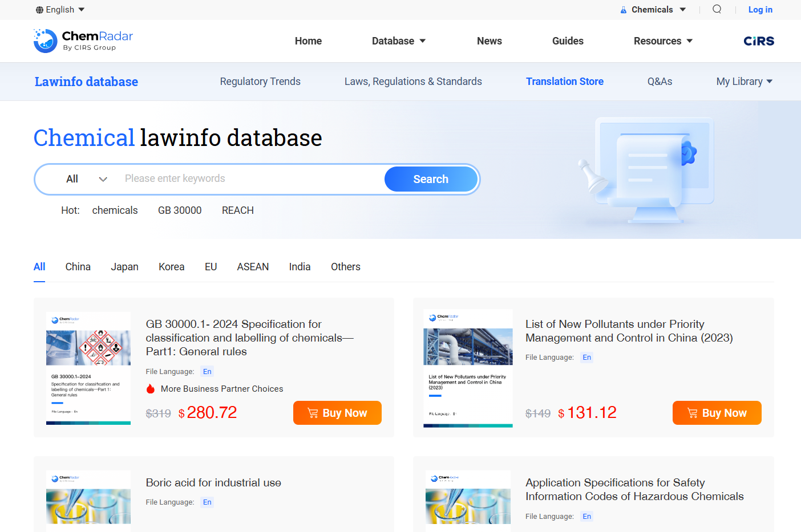
Task: Click the CIRS logo in navigation
Action: (758, 41)
